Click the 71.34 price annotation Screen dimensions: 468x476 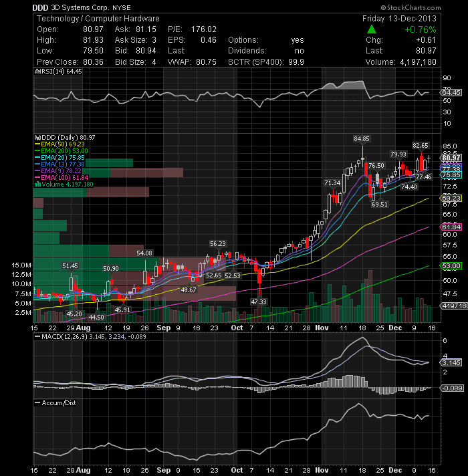click(x=332, y=183)
